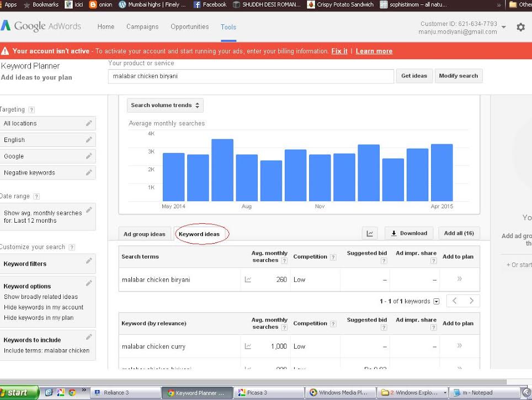Screen dimensions: 532x400
Task: Open the Facebook bookmark
Action: pyautogui.click(x=210, y=5)
